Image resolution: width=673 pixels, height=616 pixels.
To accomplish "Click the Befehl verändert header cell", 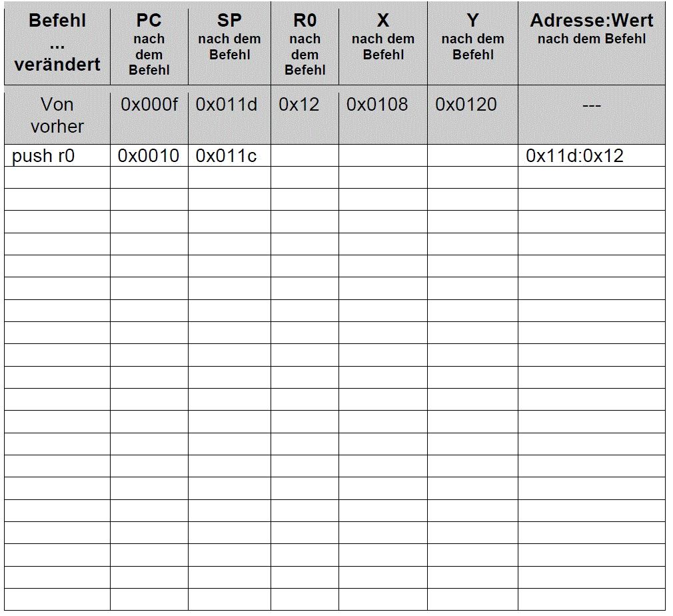I will (x=57, y=42).
